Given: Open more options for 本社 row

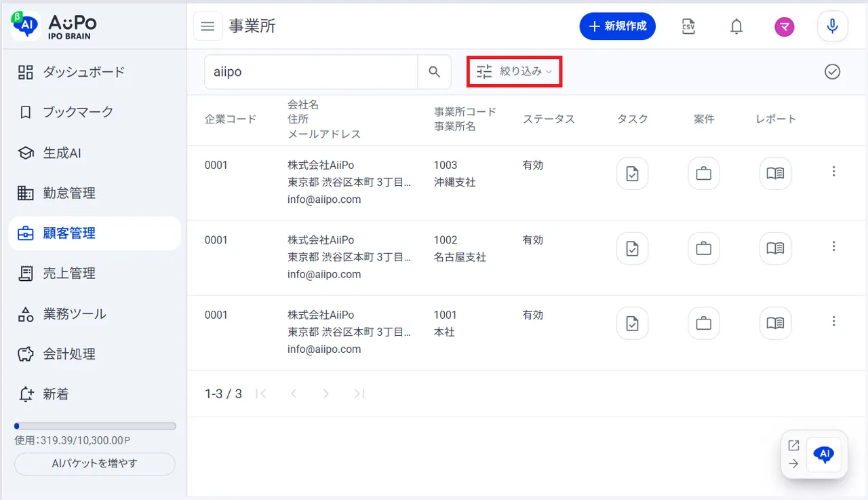Looking at the screenshot, I should tap(834, 321).
